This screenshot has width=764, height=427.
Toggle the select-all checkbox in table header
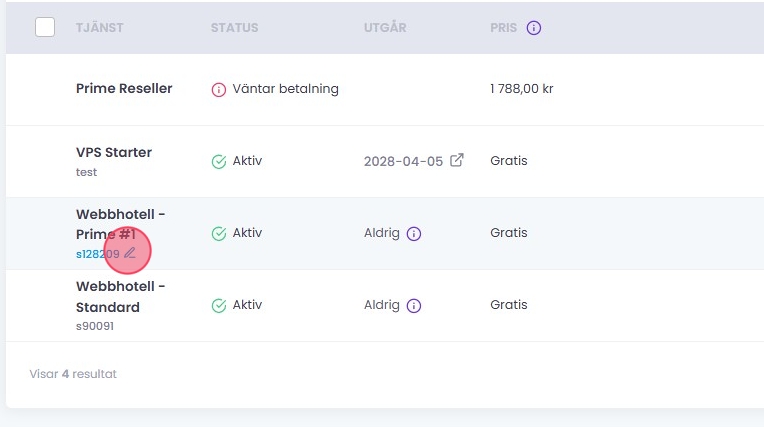tap(45, 27)
